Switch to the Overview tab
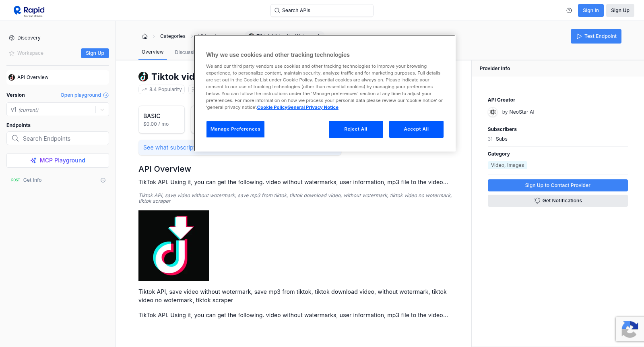The image size is (644, 347). 153,52
